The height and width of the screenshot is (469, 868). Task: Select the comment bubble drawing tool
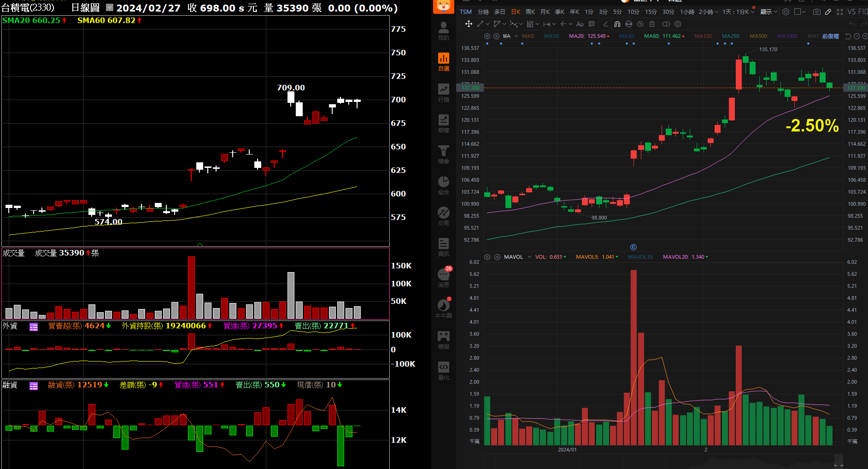pyautogui.click(x=592, y=24)
